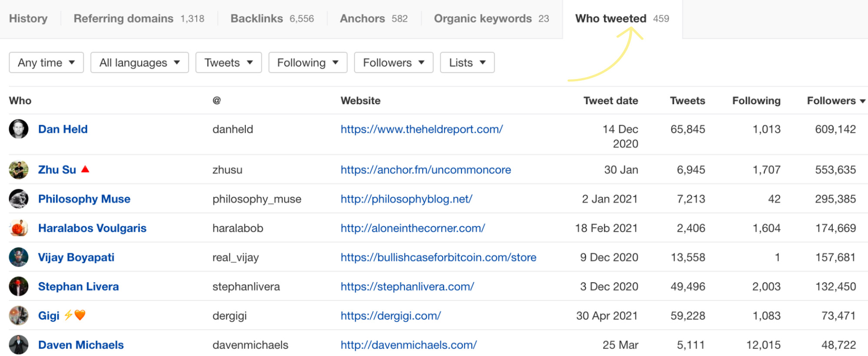The height and width of the screenshot is (356, 868).
Task: Open the All languages dropdown
Action: pyautogui.click(x=139, y=62)
